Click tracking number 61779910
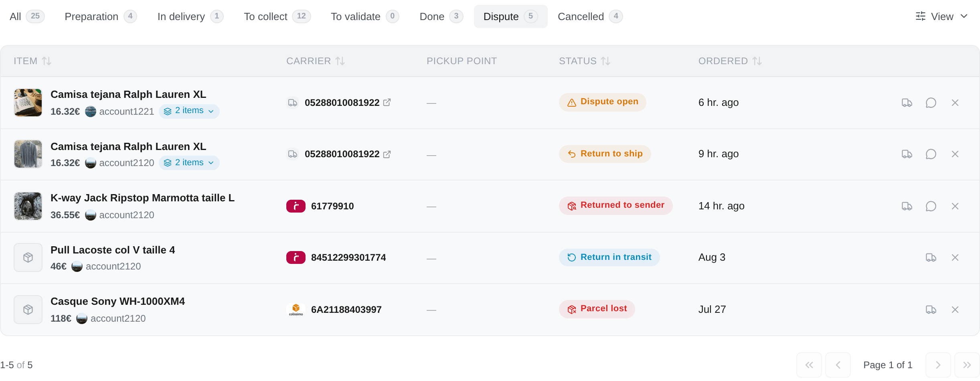This screenshot has height=381, width=980. tap(332, 206)
